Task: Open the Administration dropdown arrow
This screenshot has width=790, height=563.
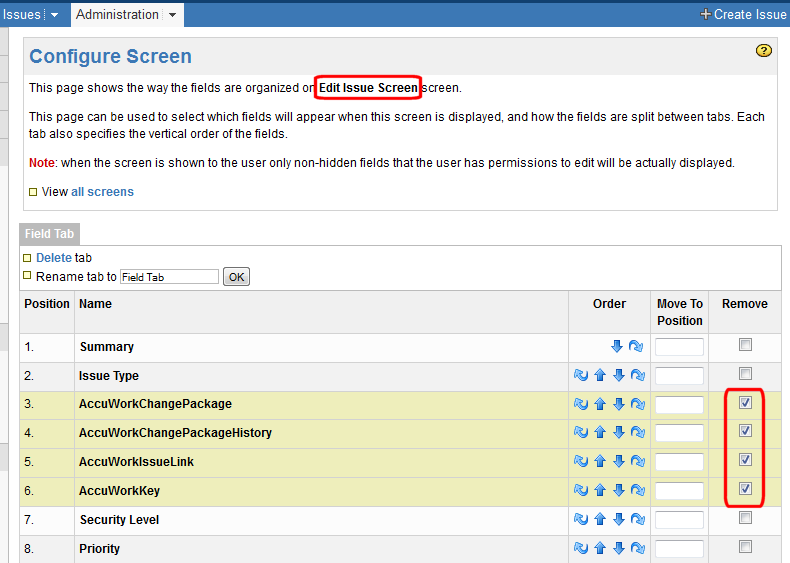Action: coord(173,15)
